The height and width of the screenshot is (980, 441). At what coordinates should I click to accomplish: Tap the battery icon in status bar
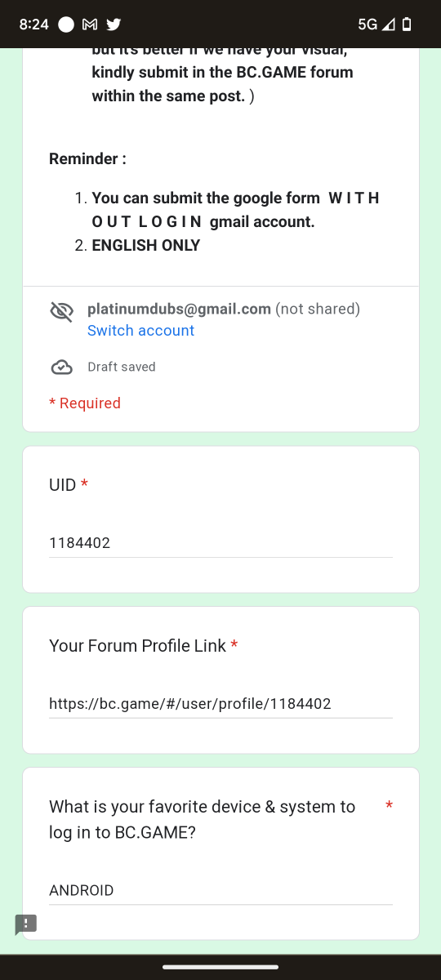[407, 24]
